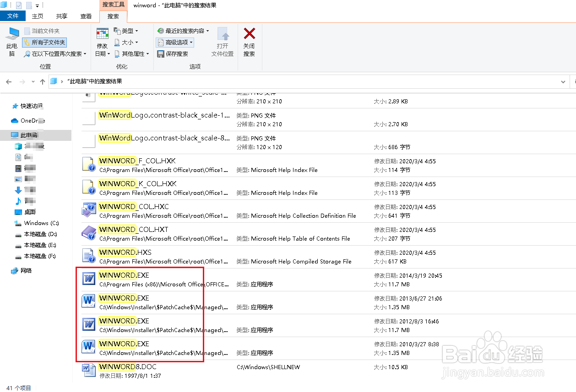Select WINWORD.EXE icon dated 2013/6/27
Screen dimensions: 576x392
(88, 301)
